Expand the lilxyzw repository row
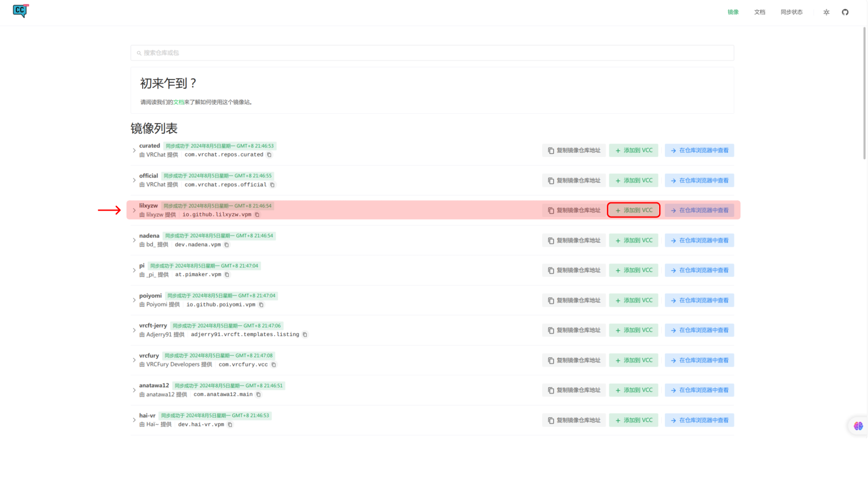The image size is (868, 488). pyautogui.click(x=134, y=210)
